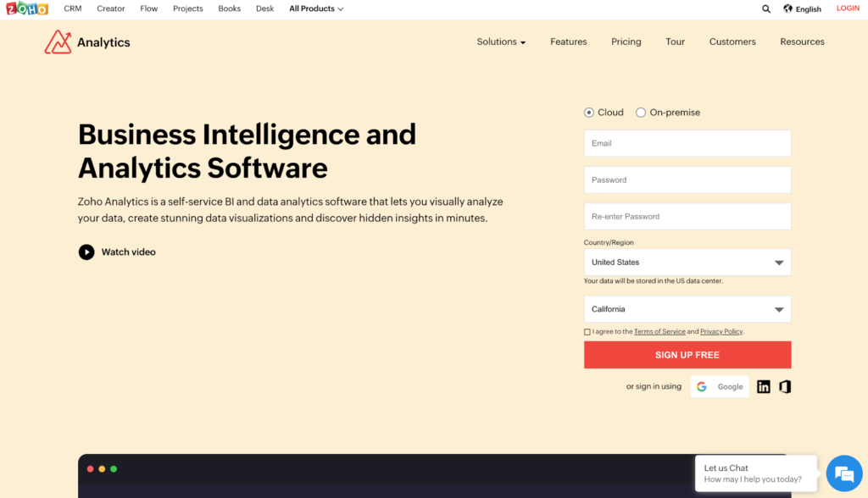Sign in using the Office 365 icon

point(785,387)
